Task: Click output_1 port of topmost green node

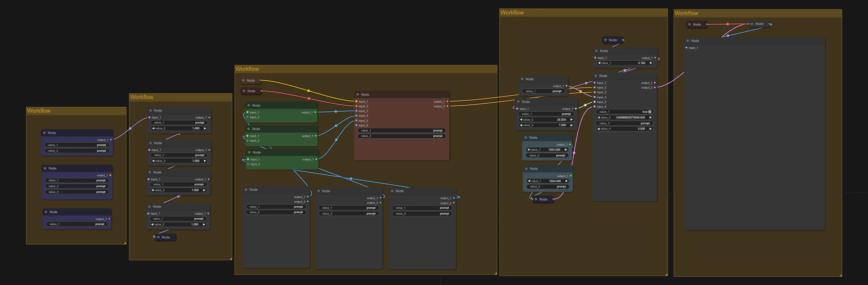Action: coord(315,112)
